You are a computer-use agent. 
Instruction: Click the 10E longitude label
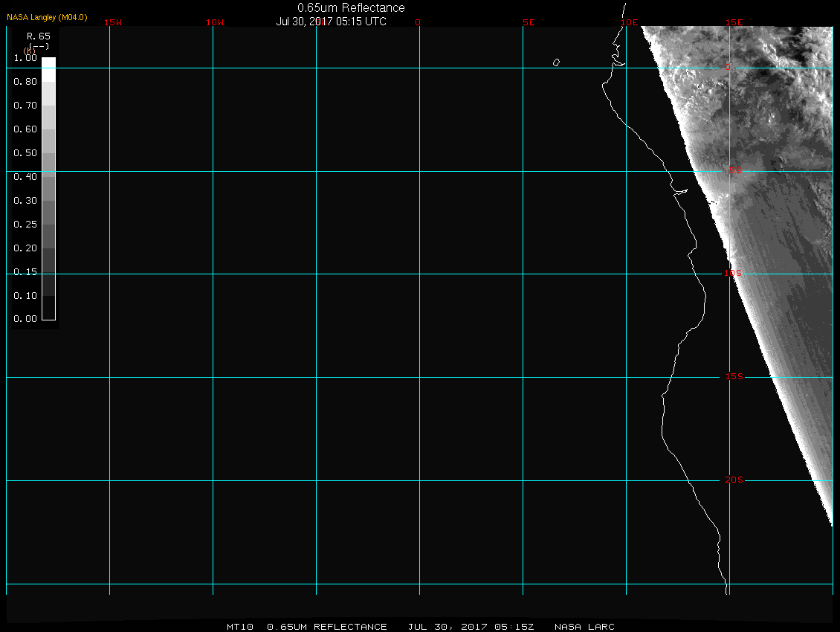coord(630,22)
